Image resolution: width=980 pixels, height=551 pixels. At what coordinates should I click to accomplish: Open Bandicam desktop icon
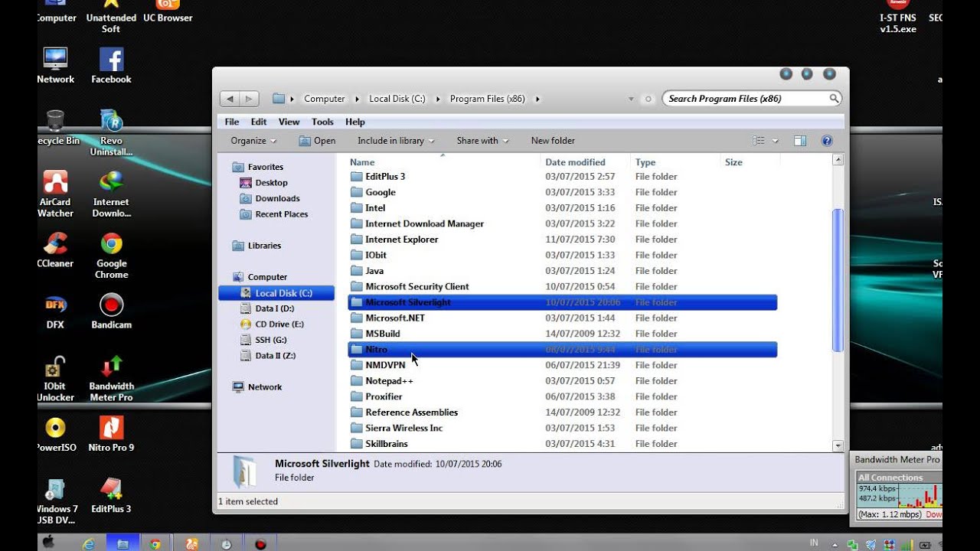[x=112, y=311]
